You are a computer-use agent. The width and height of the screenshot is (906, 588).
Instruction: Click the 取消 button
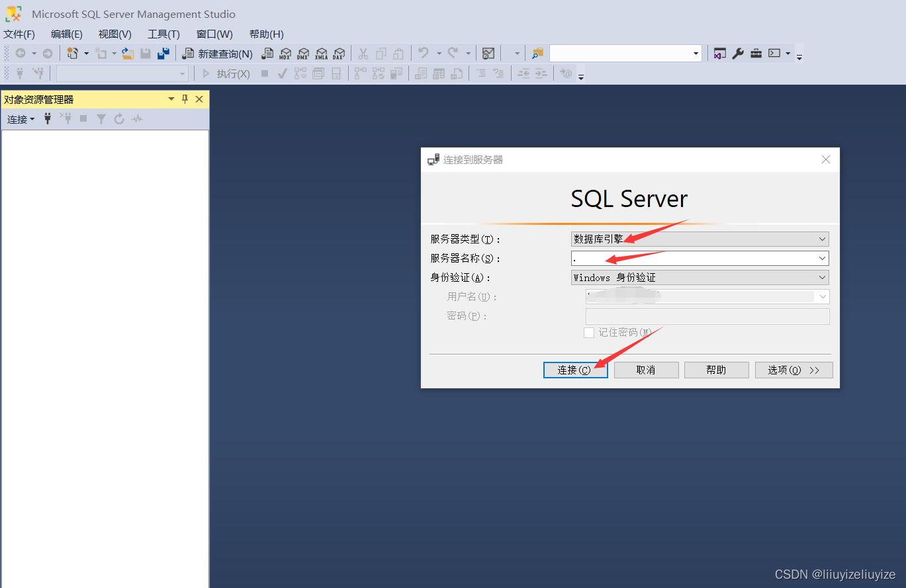point(646,370)
